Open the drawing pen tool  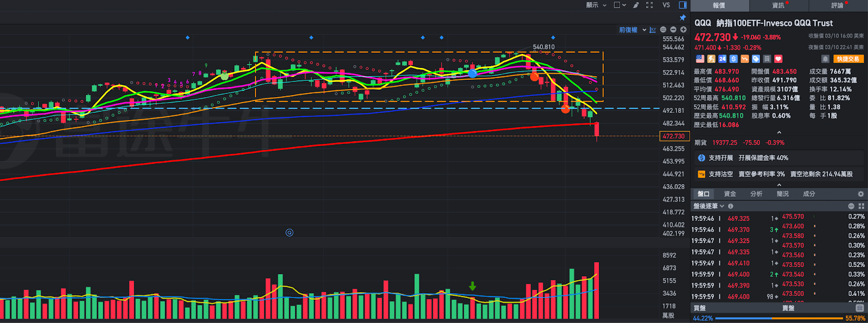(x=636, y=5)
